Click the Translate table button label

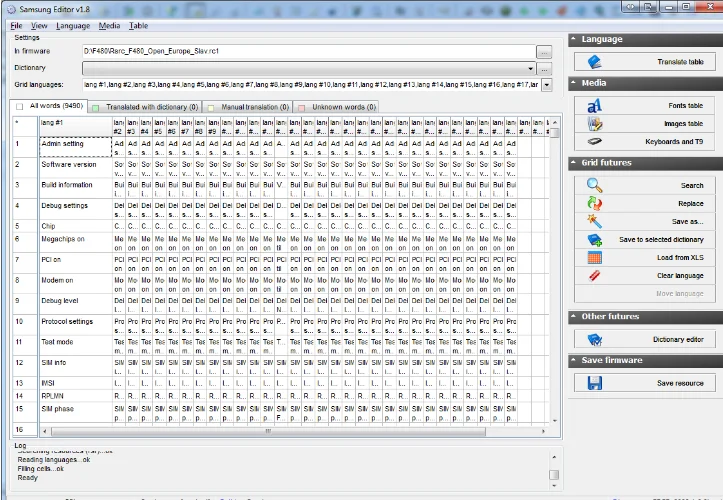680,62
